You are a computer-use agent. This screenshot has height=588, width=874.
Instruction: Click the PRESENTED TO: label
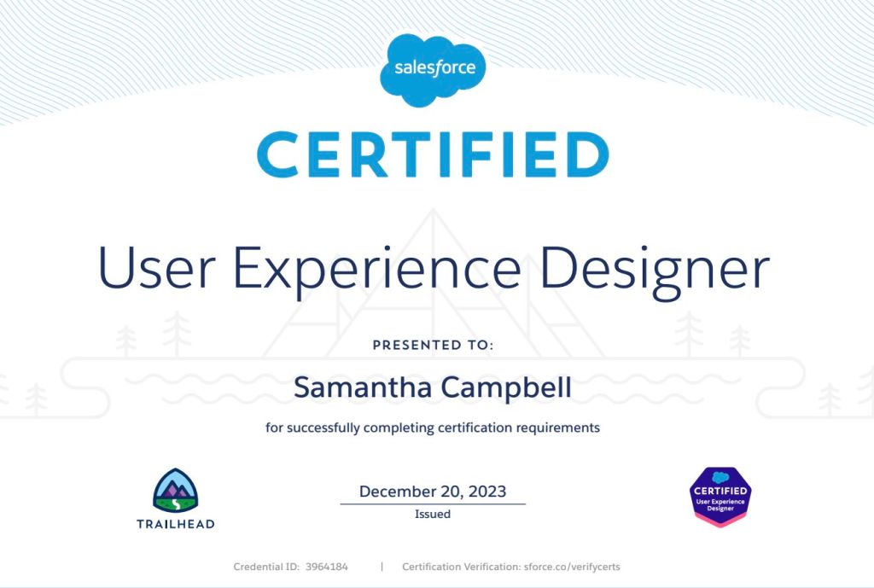(x=433, y=346)
